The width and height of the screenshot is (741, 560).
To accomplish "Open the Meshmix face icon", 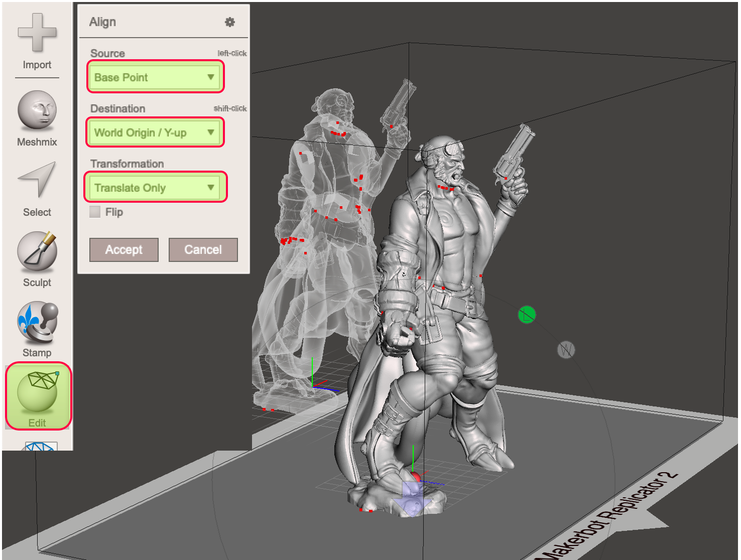I will pos(37,110).
